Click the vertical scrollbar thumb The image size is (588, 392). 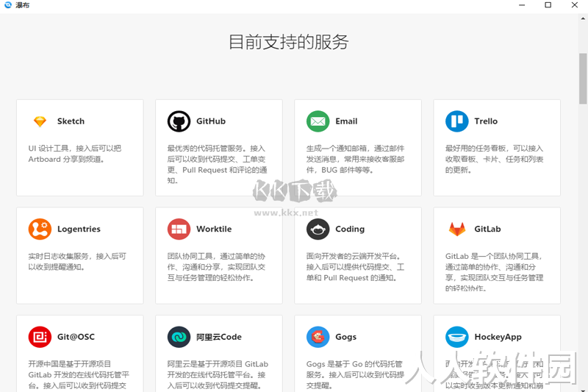583,79
